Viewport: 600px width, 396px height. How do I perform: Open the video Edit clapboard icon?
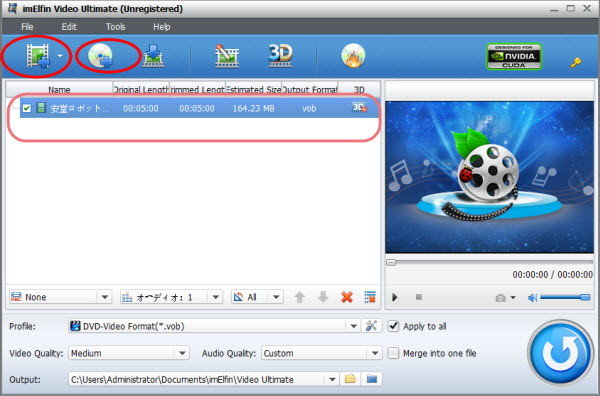click(227, 56)
